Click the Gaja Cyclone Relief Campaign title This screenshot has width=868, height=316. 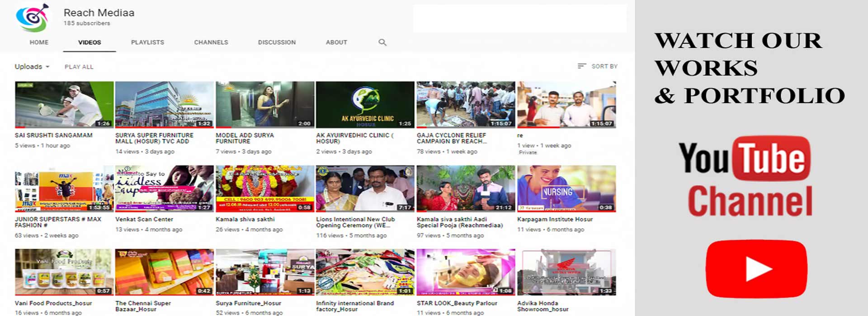click(451, 138)
